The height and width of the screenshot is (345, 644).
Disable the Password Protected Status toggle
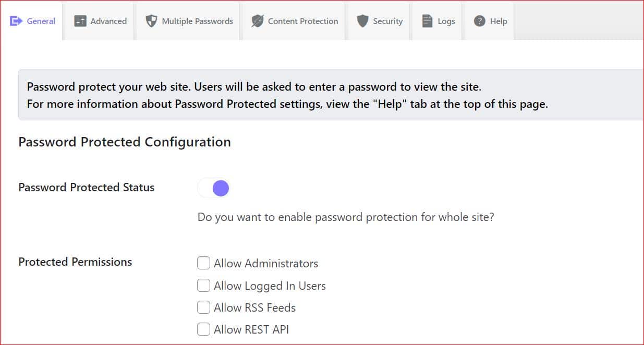pyautogui.click(x=213, y=188)
